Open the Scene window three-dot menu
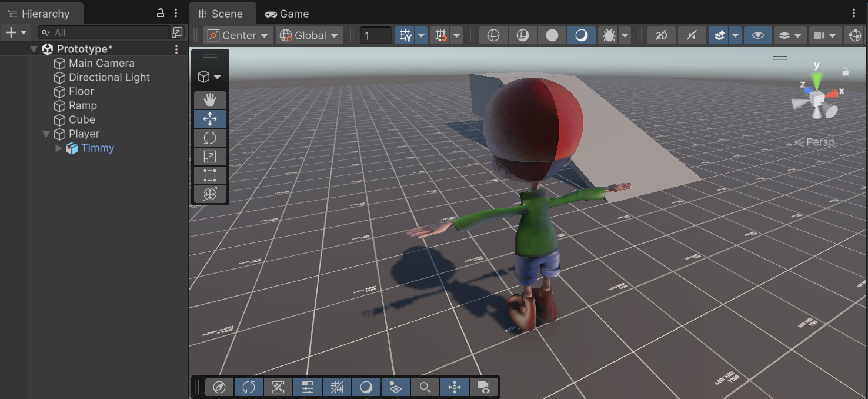This screenshot has width=868, height=399. pyautogui.click(x=854, y=13)
